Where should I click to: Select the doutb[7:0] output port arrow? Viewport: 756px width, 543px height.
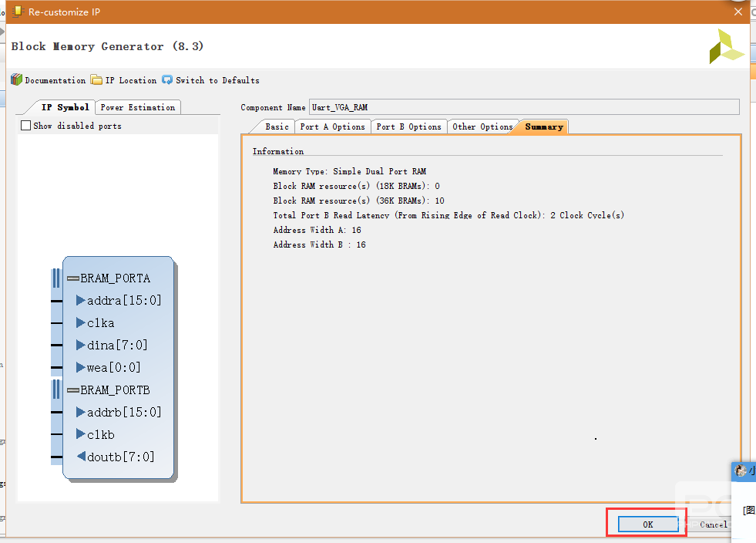click(x=81, y=456)
